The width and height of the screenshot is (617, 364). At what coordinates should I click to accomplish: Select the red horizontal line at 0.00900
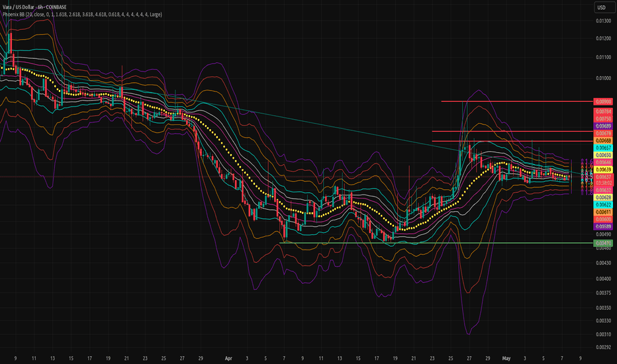tap(516, 101)
